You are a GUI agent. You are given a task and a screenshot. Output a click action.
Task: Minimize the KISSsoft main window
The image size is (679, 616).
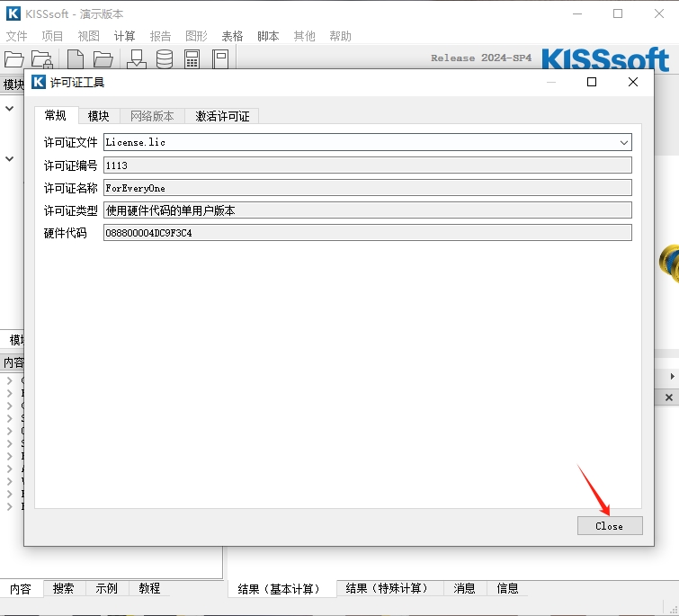tap(576, 13)
